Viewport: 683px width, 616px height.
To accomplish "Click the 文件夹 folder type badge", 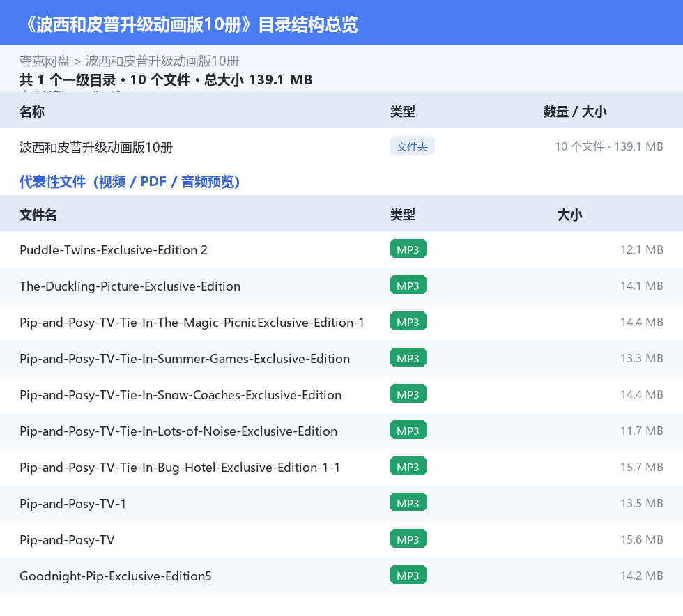I will point(412,146).
